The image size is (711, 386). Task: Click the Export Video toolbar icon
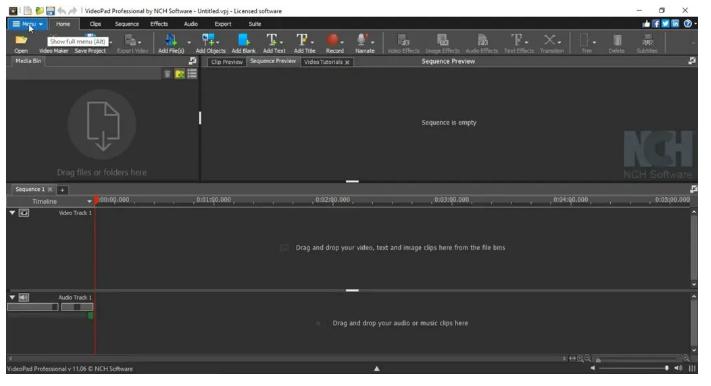(131, 40)
